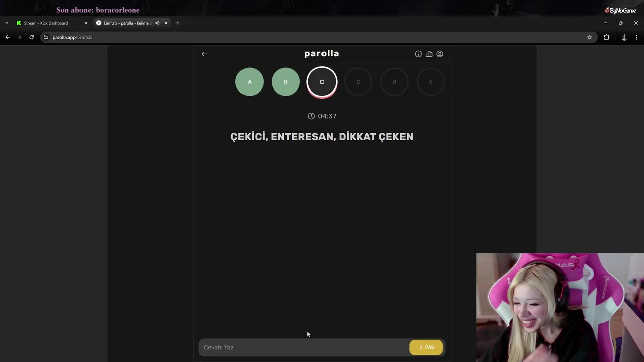Click the streamer webcam overlay
This screenshot has width=644, height=362.
pos(560,308)
